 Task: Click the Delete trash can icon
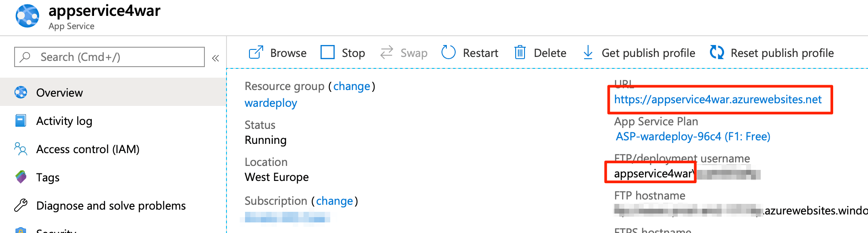click(520, 53)
